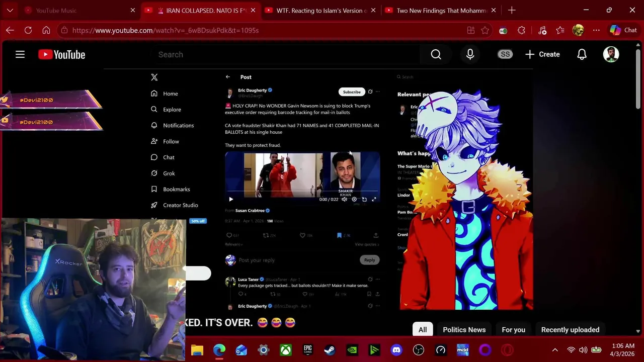Viewport: 644px width, 362px height.
Task: Click the address bar URL
Action: coord(166,30)
